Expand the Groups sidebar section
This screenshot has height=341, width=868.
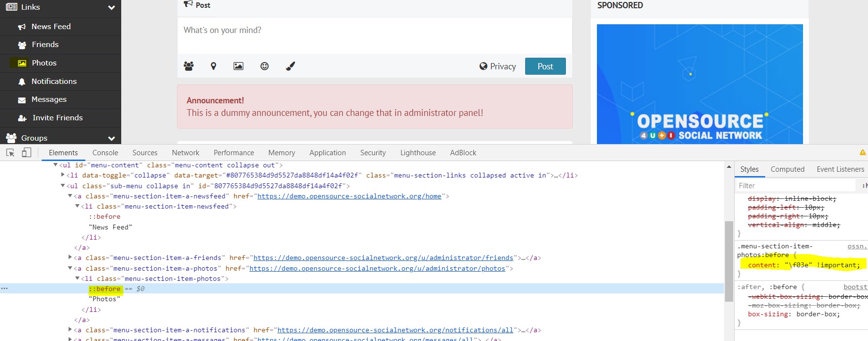pos(111,138)
